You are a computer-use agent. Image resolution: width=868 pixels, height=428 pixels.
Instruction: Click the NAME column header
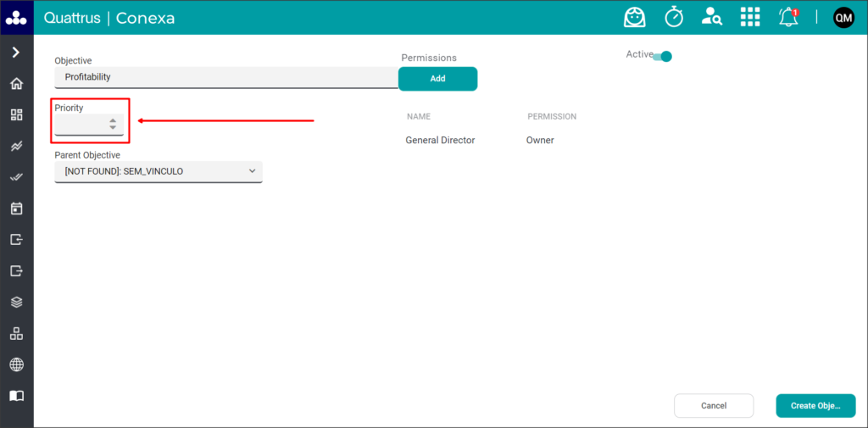point(419,117)
